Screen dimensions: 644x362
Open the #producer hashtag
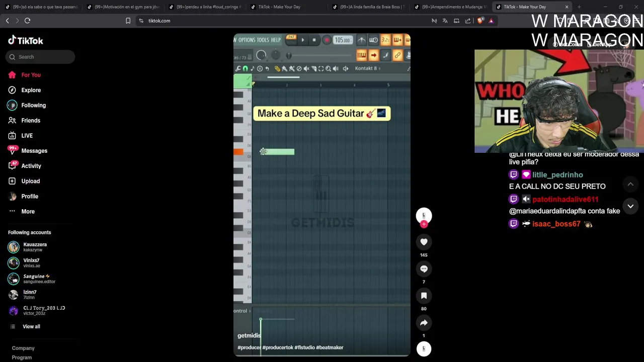(249, 347)
